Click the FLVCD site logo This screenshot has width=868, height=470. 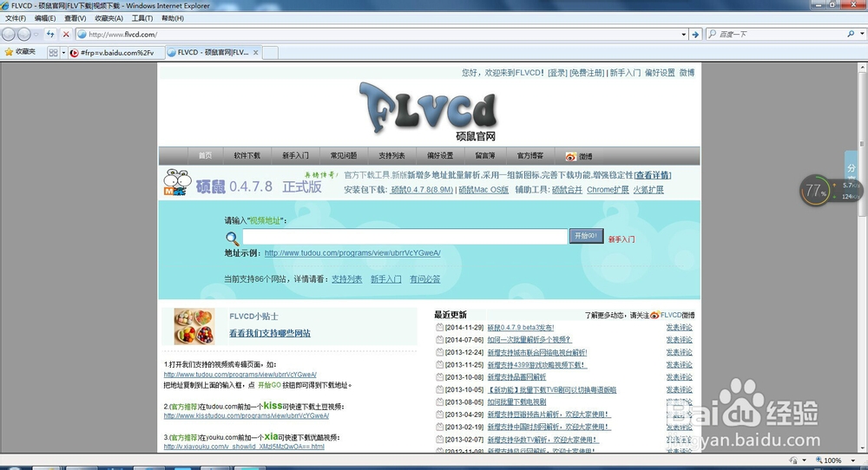[x=429, y=111]
